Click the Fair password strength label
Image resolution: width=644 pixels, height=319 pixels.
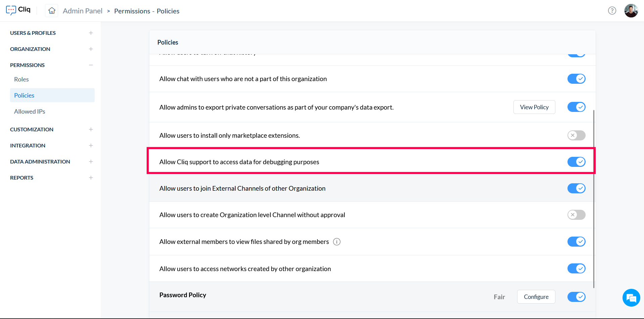point(499,297)
